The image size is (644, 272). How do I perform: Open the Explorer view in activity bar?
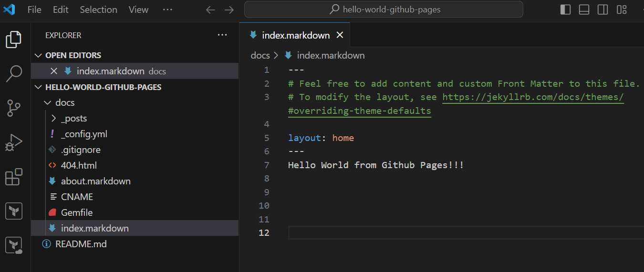coord(14,40)
